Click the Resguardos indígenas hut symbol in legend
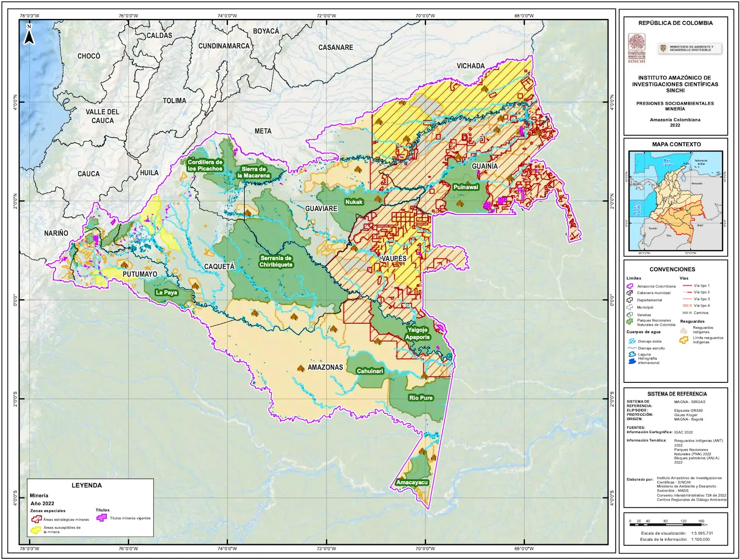740x560 pixels. point(684,329)
